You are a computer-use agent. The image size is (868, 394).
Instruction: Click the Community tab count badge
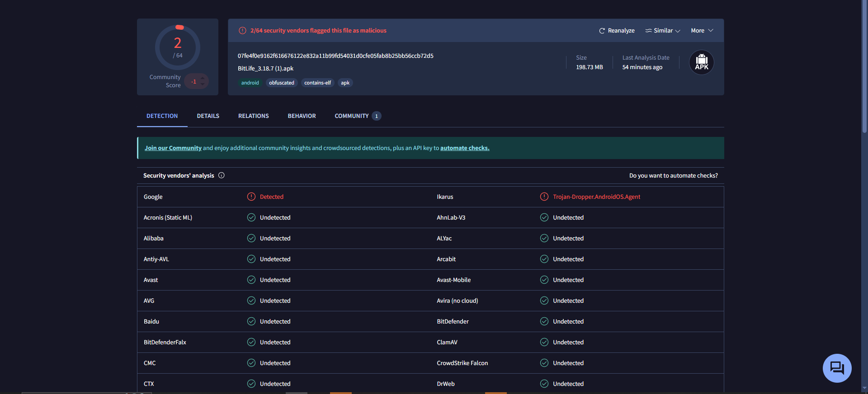[x=377, y=116]
